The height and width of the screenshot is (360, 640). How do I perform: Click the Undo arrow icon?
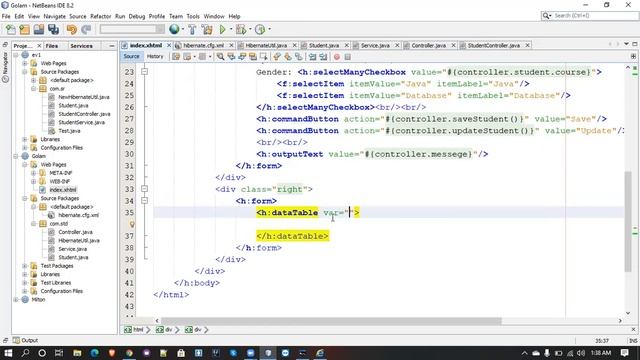tap(72, 29)
